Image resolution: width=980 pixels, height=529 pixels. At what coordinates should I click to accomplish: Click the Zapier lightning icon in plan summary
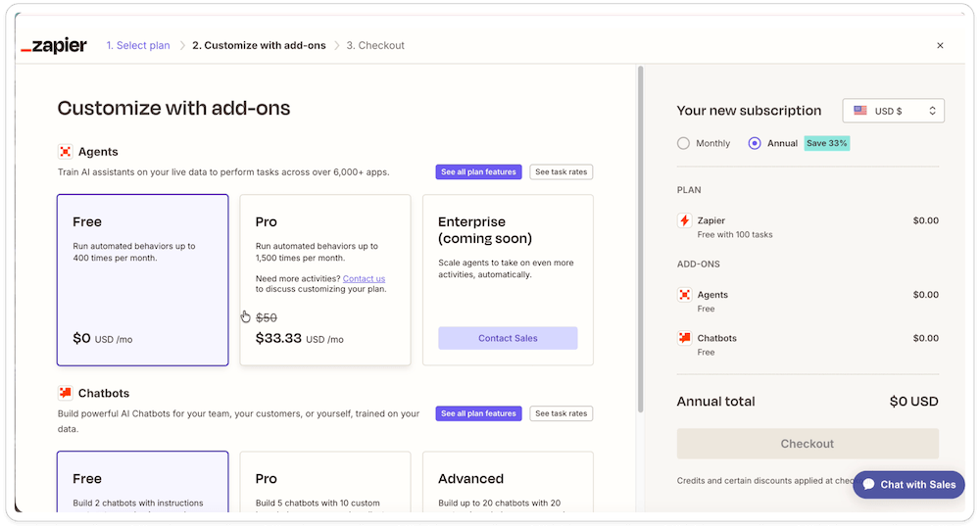684,220
